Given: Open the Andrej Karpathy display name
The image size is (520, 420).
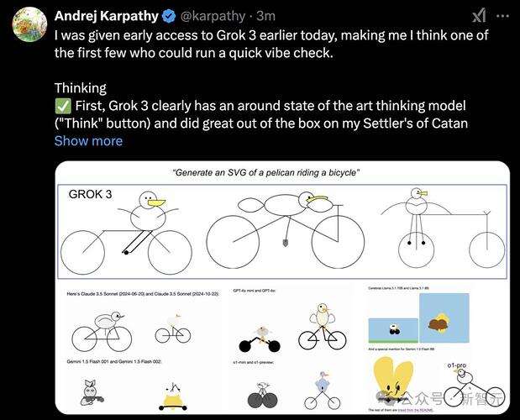Looking at the screenshot, I should [107, 16].
